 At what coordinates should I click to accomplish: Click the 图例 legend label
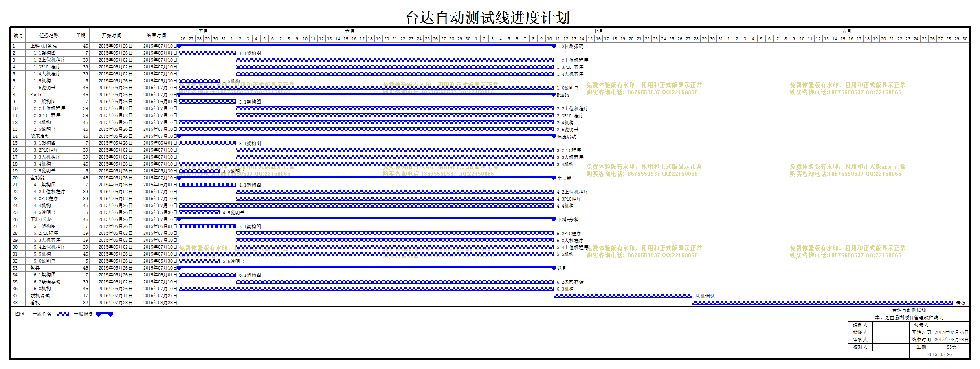pyautogui.click(x=21, y=314)
